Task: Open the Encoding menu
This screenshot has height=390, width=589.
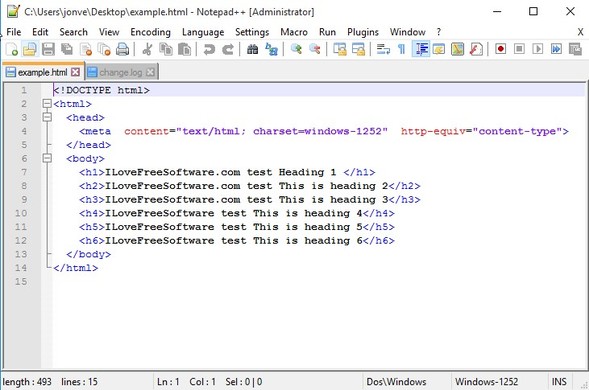Action: point(150,32)
